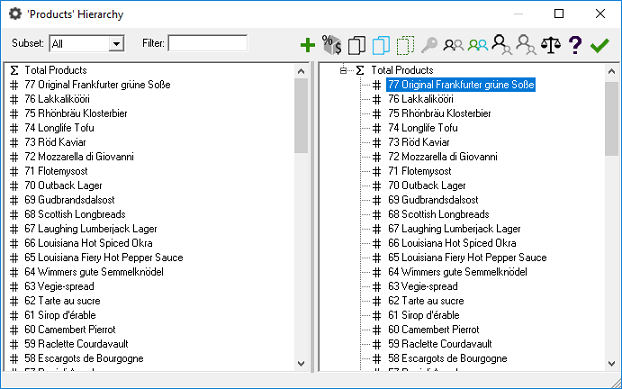Select 71 Flotemysost in right tree
This screenshot has width=622, height=389.
click(x=420, y=171)
